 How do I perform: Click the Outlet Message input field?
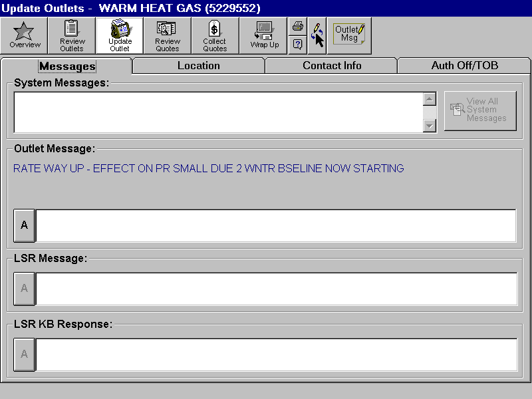coord(276,225)
